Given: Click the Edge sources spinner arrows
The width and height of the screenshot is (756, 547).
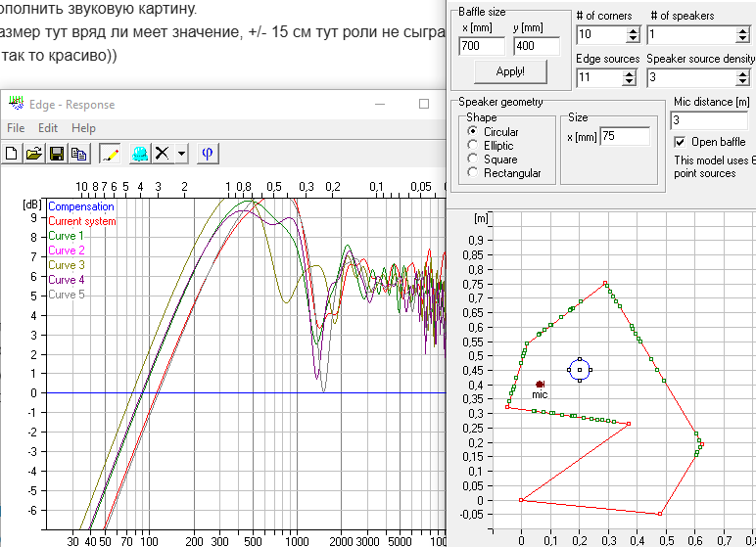Looking at the screenshot, I should tap(631, 77).
